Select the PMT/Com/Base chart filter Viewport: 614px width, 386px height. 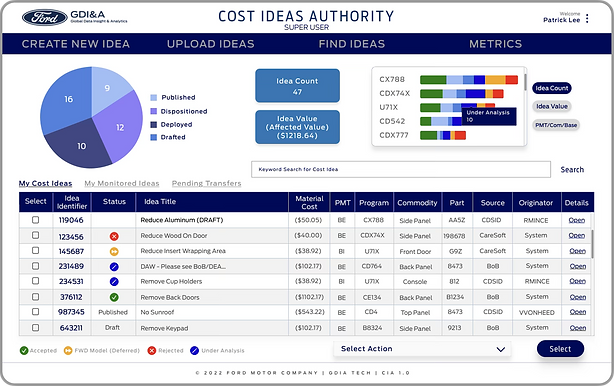[556, 125]
